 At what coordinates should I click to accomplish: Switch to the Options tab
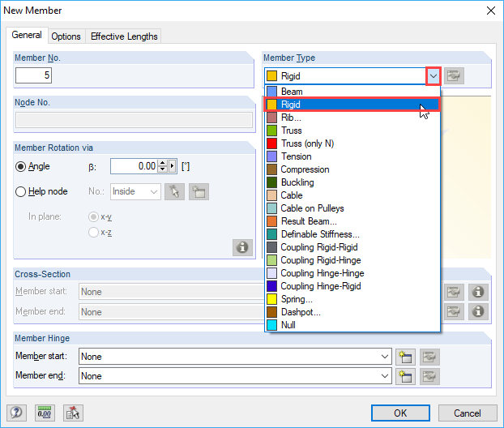point(66,36)
